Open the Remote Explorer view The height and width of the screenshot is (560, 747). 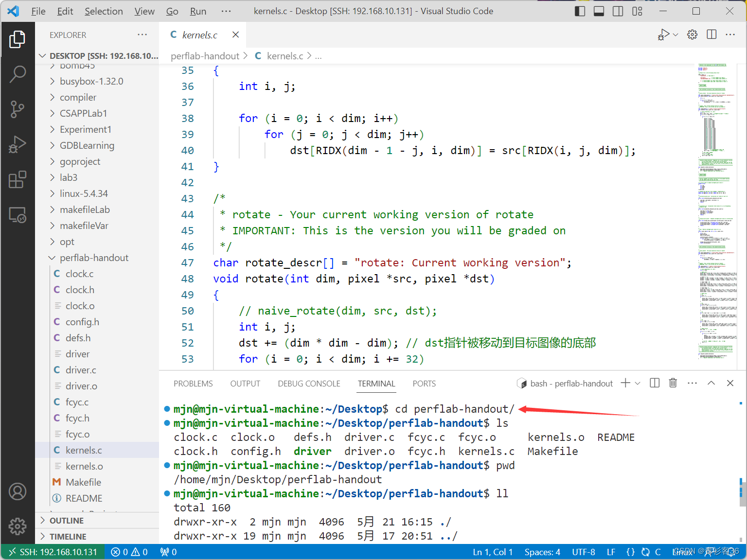click(18, 215)
